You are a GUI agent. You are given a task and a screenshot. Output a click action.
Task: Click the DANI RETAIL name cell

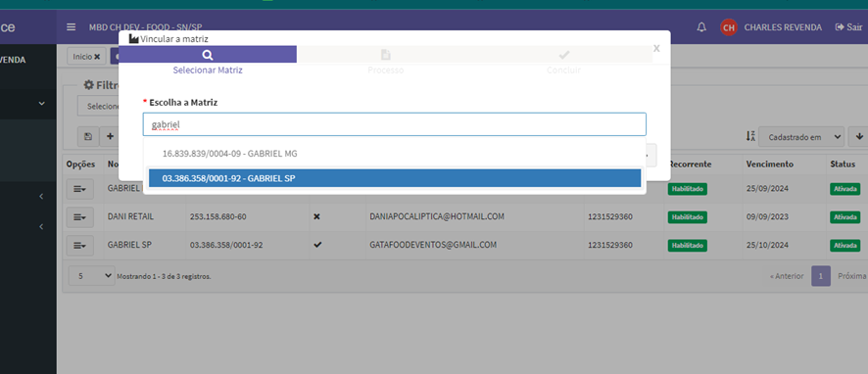tap(130, 216)
